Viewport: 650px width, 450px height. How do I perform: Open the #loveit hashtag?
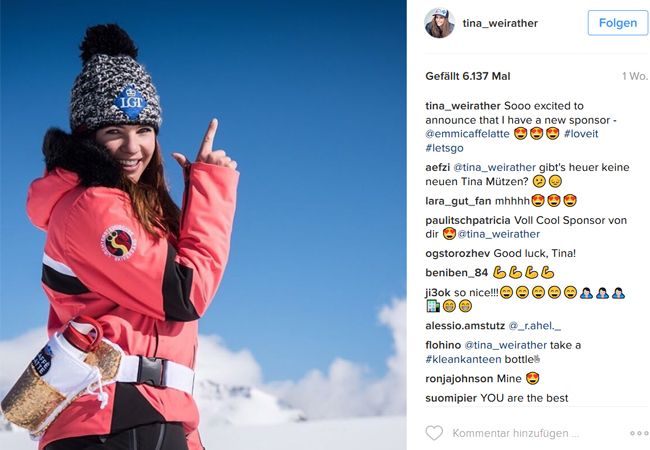(x=581, y=134)
